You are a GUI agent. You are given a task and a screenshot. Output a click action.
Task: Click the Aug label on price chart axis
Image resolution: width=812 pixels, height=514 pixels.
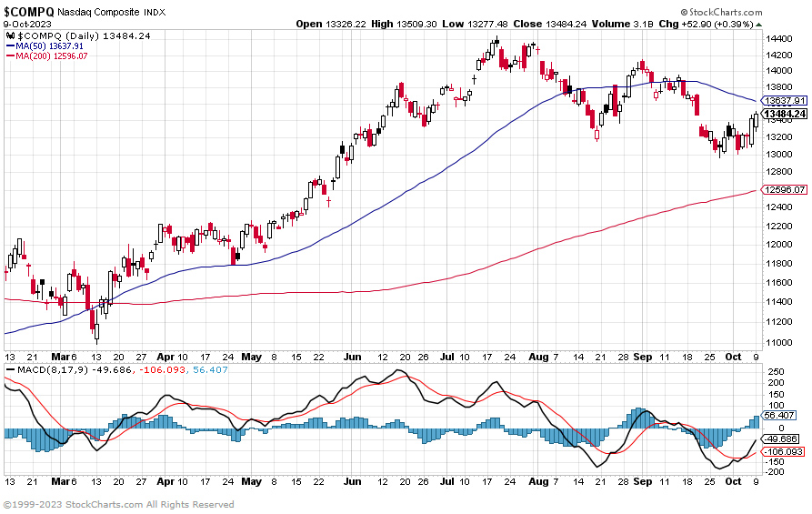[539, 357]
